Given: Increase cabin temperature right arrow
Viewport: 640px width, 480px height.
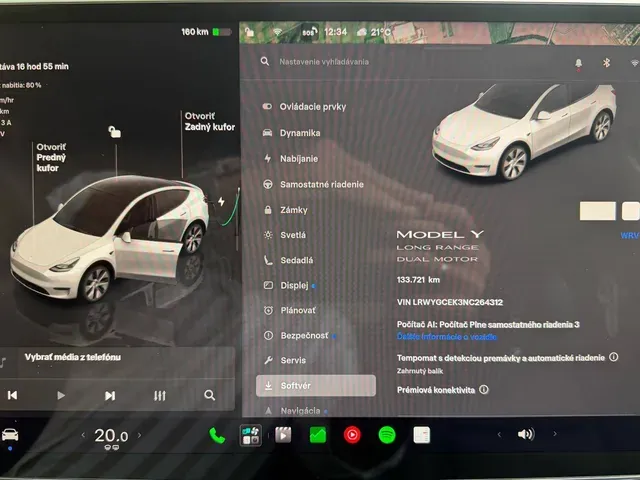Looking at the screenshot, I should (140, 436).
